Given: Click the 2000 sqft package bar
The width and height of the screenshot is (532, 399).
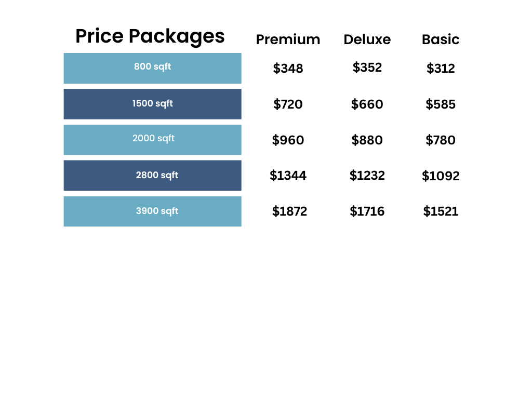Looking at the screenshot, I should 152,139.
